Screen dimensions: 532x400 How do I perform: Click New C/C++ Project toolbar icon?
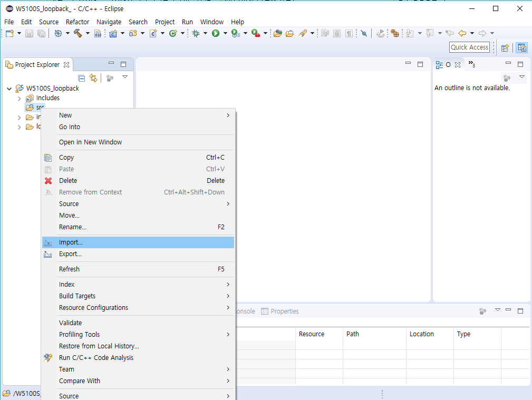coord(113,33)
